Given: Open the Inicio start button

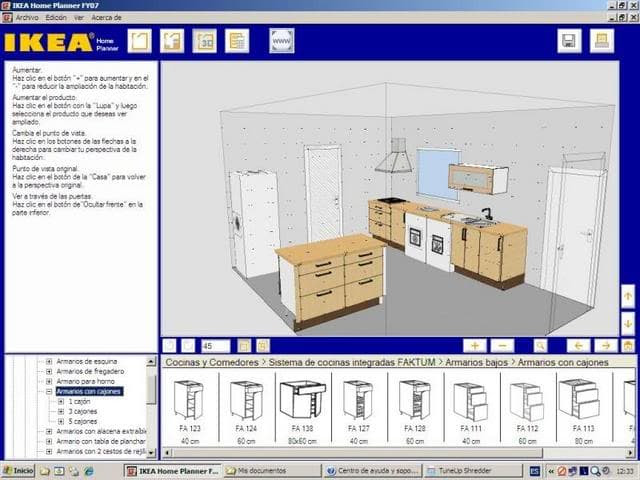Looking at the screenshot, I should tap(19, 471).
